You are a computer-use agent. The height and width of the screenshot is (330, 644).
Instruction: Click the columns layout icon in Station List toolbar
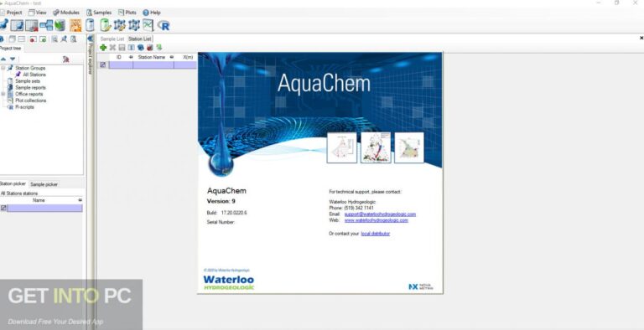[131, 48]
